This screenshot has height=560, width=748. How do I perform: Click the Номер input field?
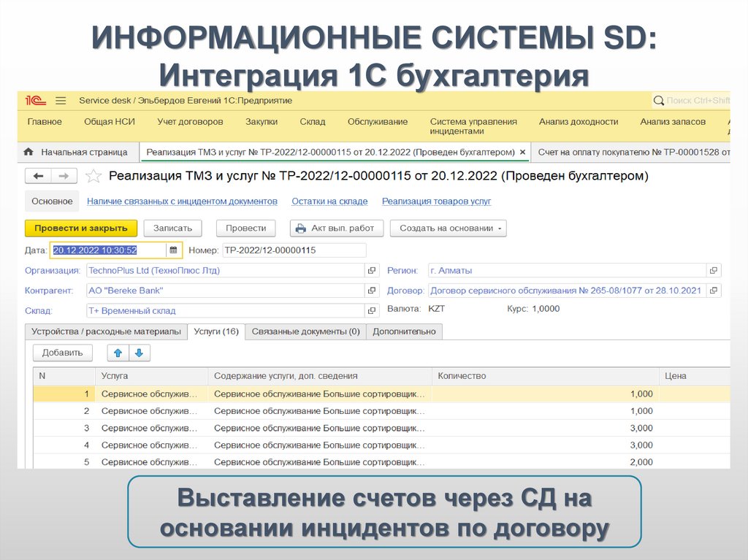[x=294, y=250]
